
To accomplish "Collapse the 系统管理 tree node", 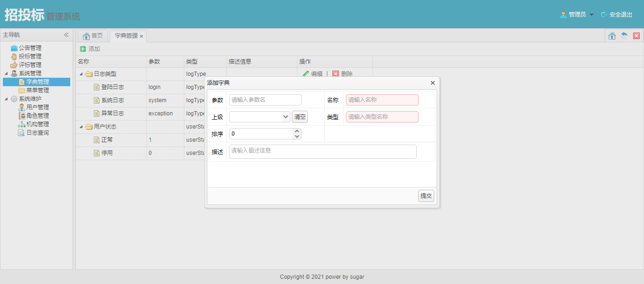I will (x=6, y=73).
